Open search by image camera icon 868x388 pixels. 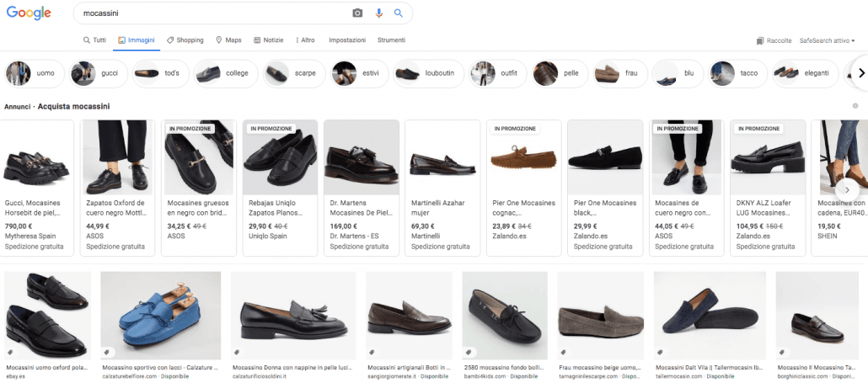click(357, 13)
